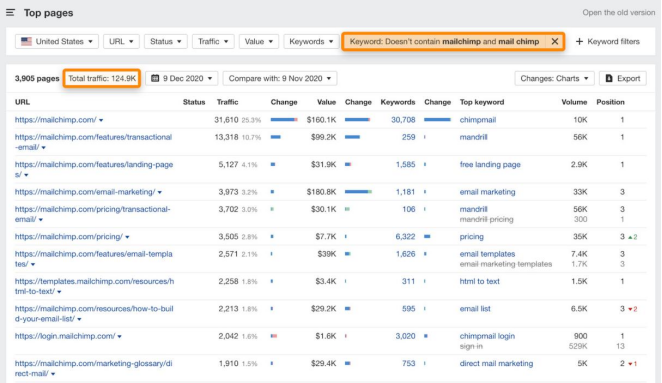Sort by the Value column header
The image size is (662, 383).
click(x=326, y=102)
